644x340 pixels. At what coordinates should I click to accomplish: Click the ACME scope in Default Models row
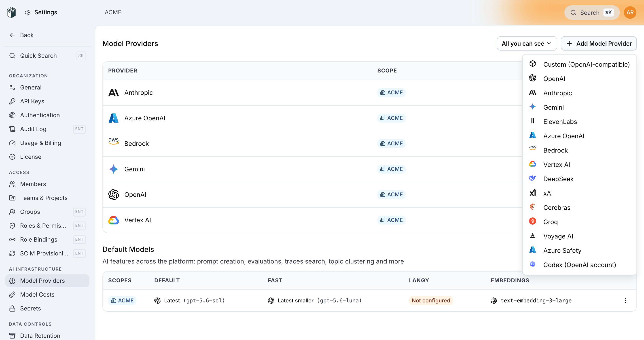click(122, 301)
